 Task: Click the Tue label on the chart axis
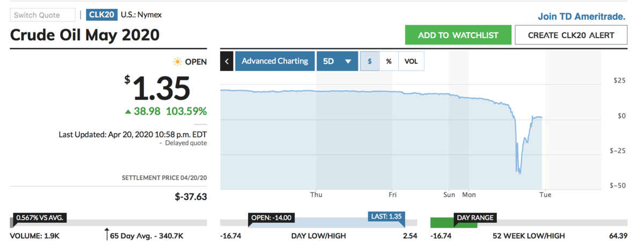click(x=545, y=195)
